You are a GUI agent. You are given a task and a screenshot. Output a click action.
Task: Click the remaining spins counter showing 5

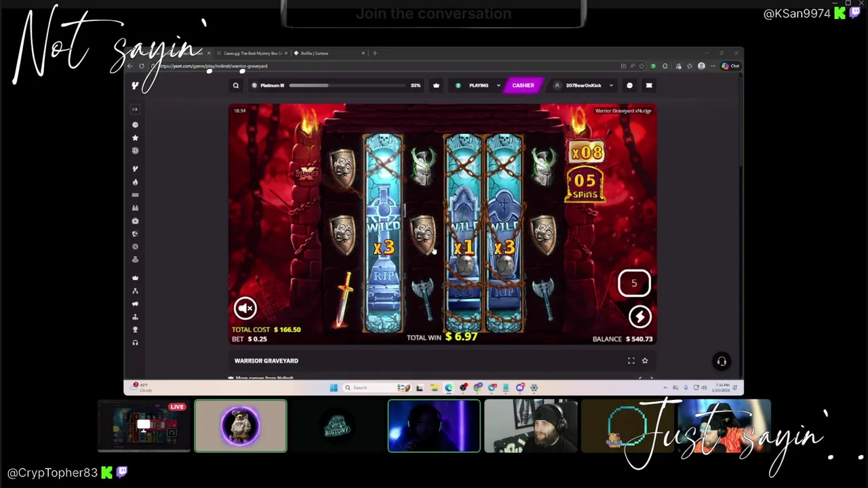(x=634, y=283)
